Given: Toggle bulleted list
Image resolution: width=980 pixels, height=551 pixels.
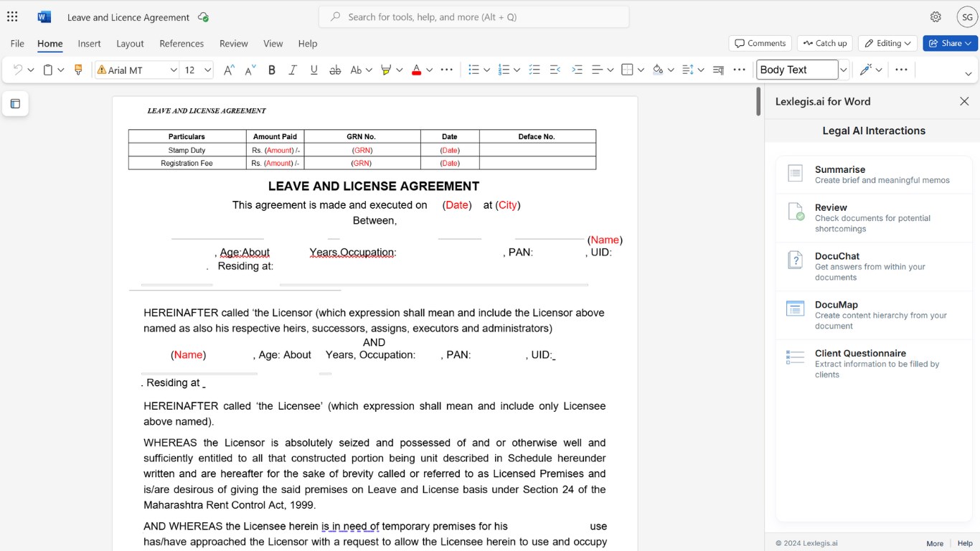Looking at the screenshot, I should pos(473,70).
